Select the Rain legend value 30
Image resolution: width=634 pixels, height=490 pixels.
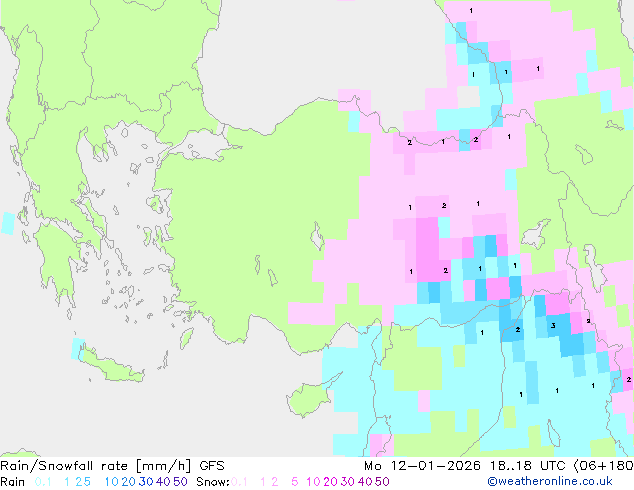pyautogui.click(x=146, y=482)
